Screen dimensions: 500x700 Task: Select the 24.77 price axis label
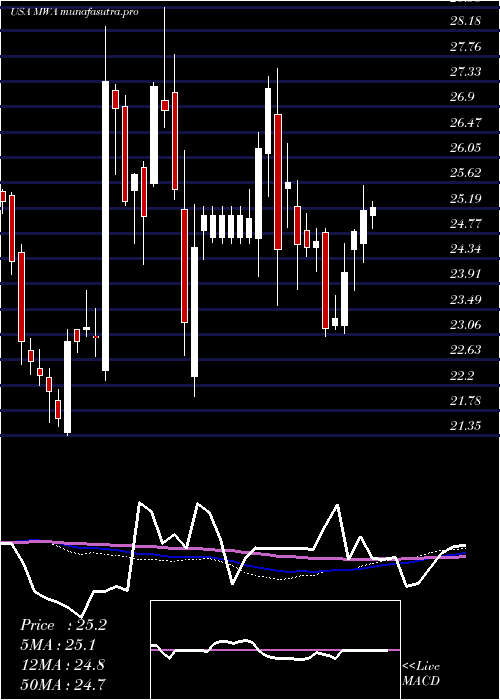[x=466, y=223]
